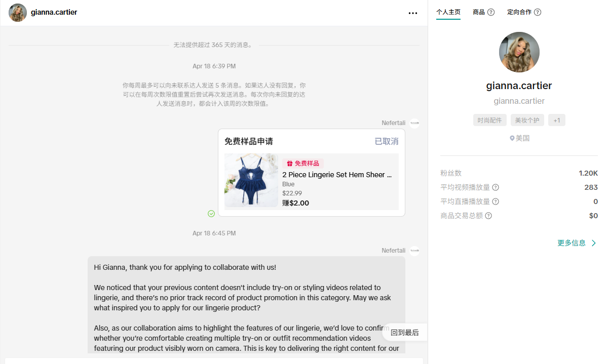The height and width of the screenshot is (364, 608).
Task: Open the conversation more options menu
Action: tap(413, 13)
